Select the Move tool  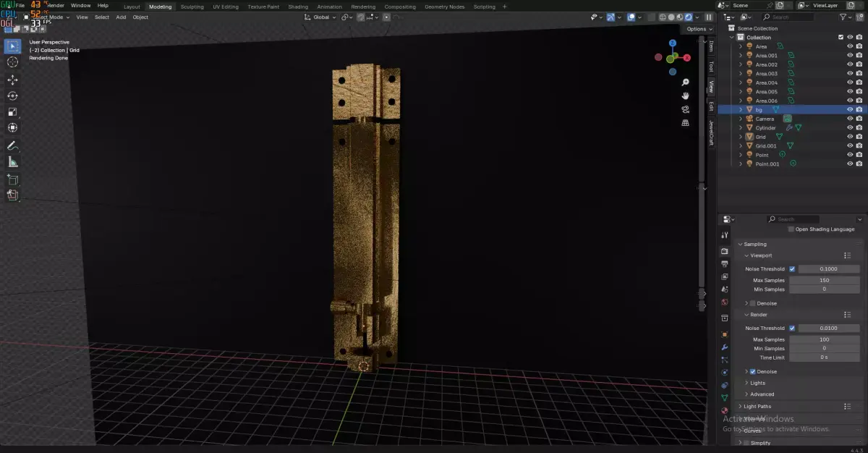[x=12, y=80]
